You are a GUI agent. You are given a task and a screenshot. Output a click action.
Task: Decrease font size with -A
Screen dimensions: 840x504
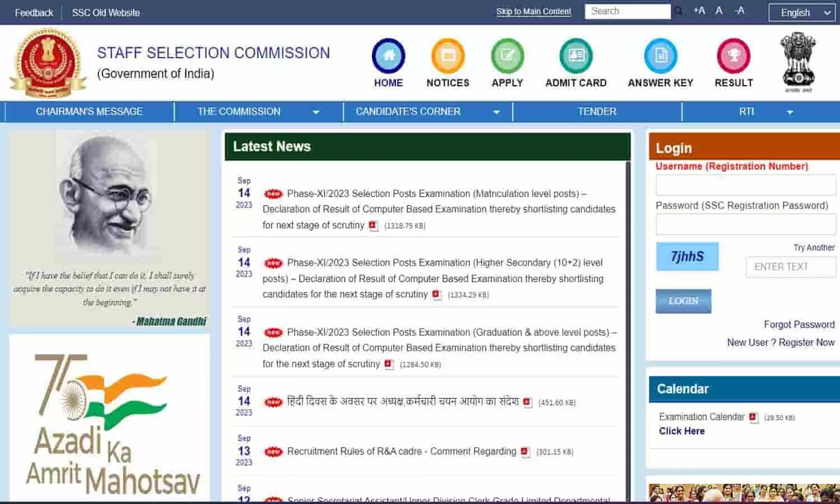coord(740,11)
